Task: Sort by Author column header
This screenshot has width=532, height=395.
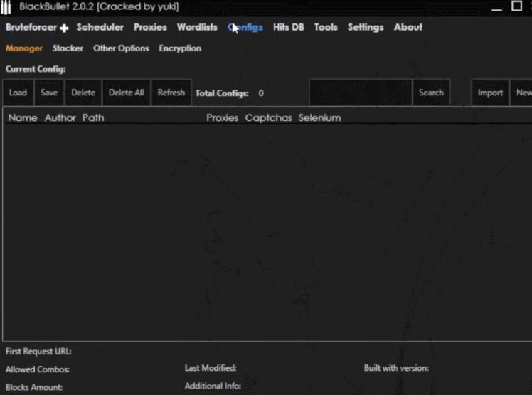Action: [60, 118]
